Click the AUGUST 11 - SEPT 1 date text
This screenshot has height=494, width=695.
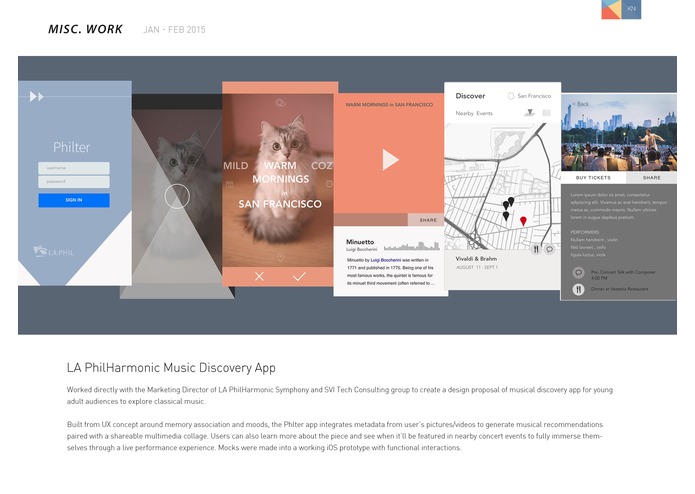(477, 267)
